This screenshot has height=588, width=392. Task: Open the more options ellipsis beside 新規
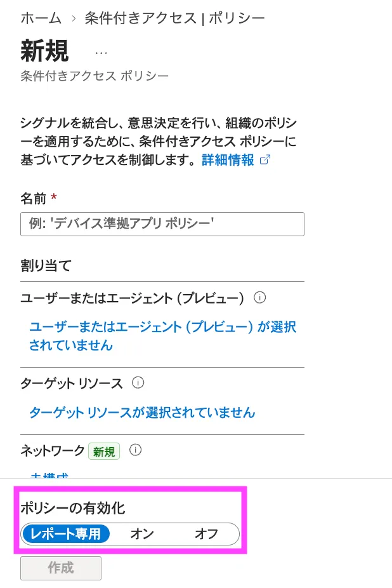(101, 53)
